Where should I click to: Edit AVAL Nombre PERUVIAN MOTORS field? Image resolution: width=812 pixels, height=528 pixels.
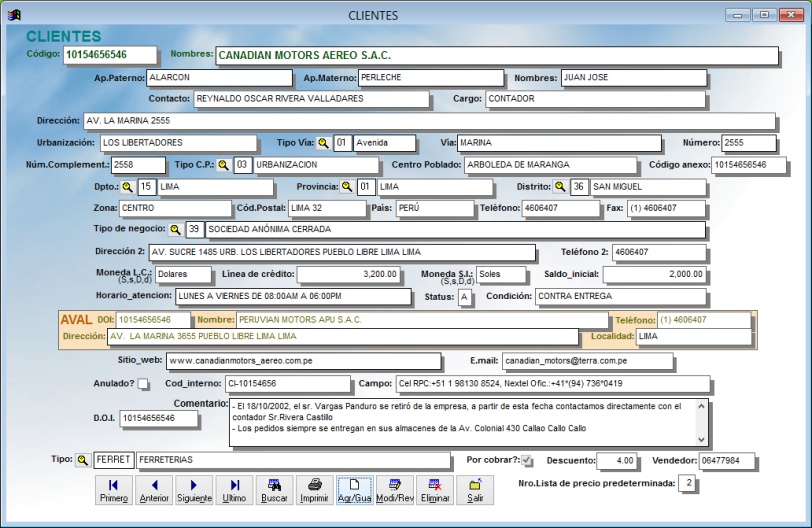422,320
